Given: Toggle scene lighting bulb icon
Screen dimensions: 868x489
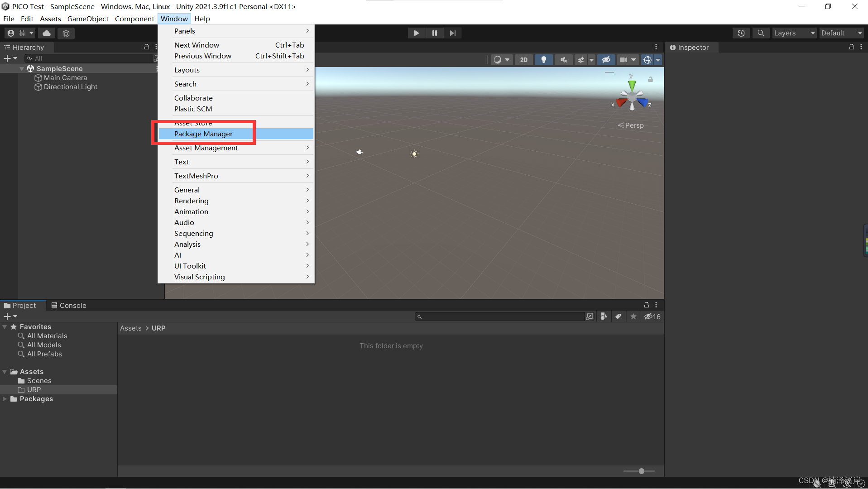Looking at the screenshot, I should tap(544, 60).
